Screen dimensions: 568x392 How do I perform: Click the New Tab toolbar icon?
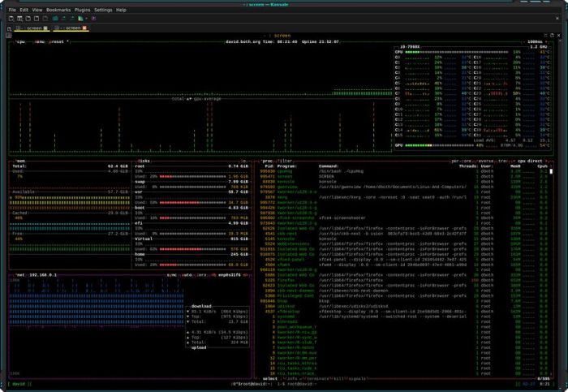11,18
